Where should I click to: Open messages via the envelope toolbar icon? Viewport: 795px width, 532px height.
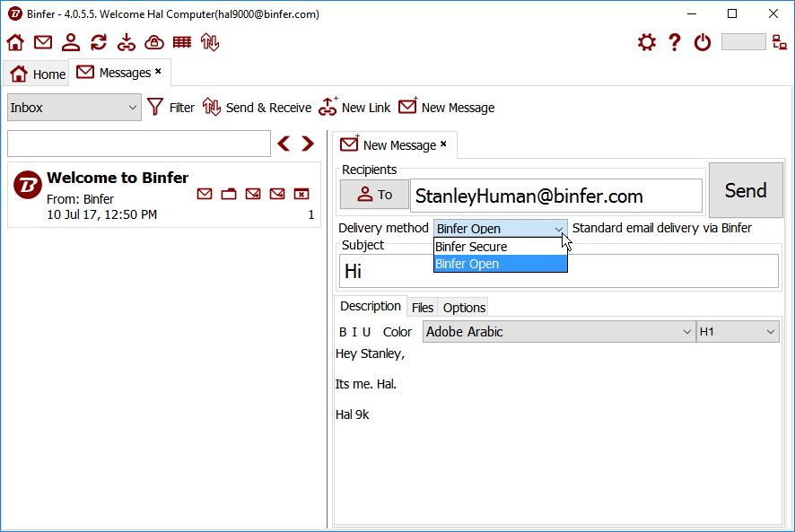tap(43, 42)
